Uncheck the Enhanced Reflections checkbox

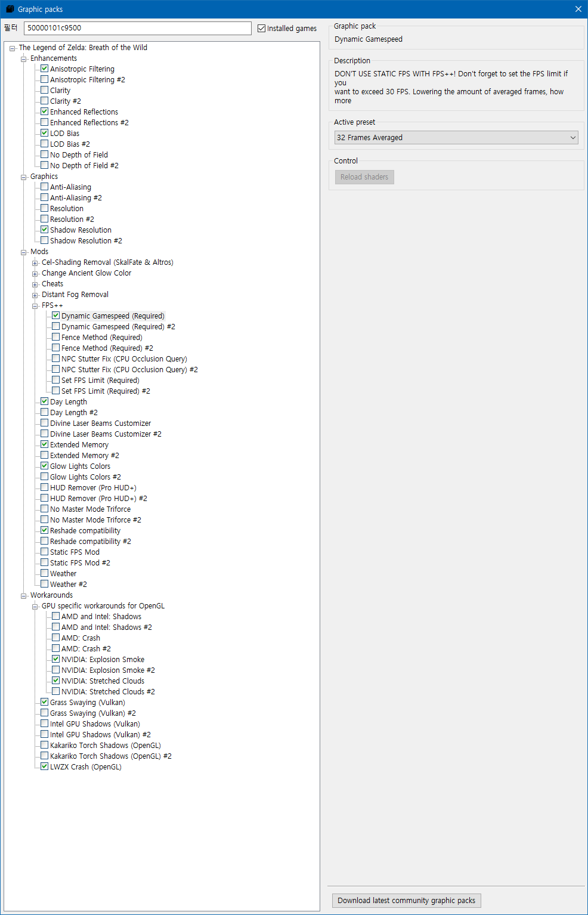[x=44, y=112]
